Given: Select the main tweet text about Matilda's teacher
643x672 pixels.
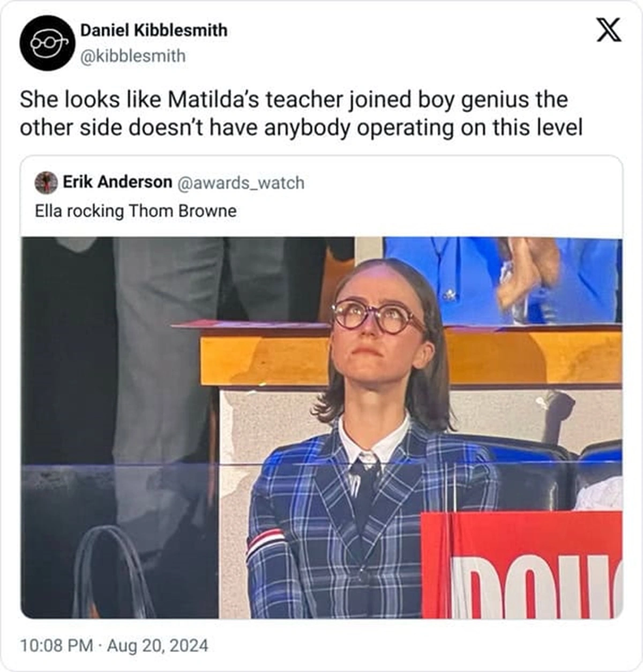Looking at the screenshot, I should point(301,114).
